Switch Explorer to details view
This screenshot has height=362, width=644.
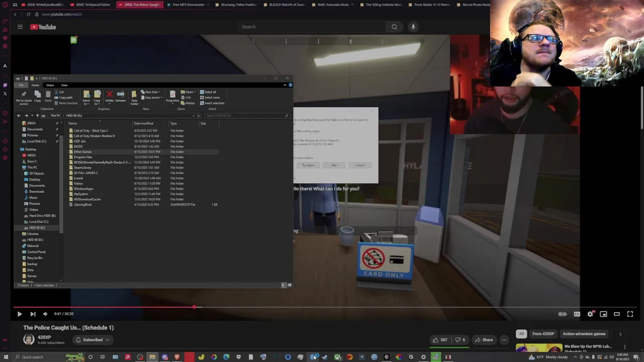click(x=283, y=285)
